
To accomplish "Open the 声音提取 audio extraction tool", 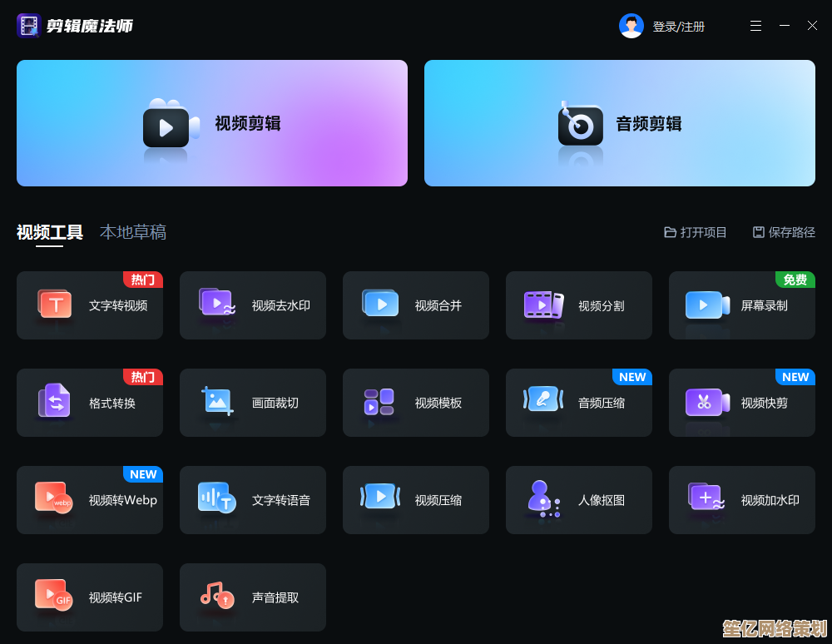I will click(x=253, y=597).
